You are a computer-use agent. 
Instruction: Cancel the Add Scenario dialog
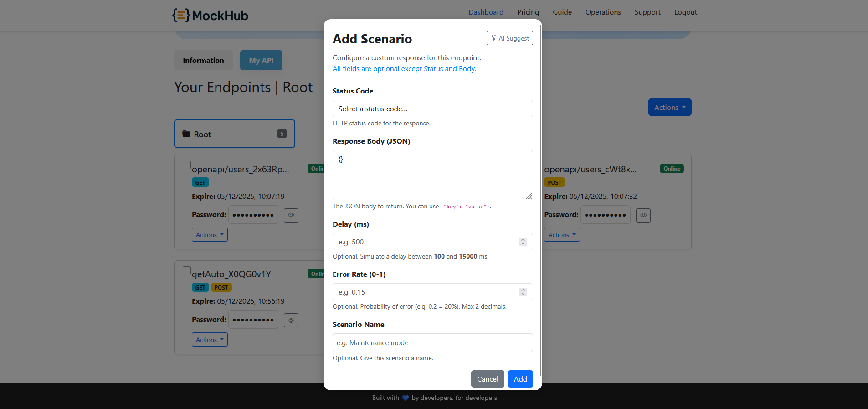point(488,379)
